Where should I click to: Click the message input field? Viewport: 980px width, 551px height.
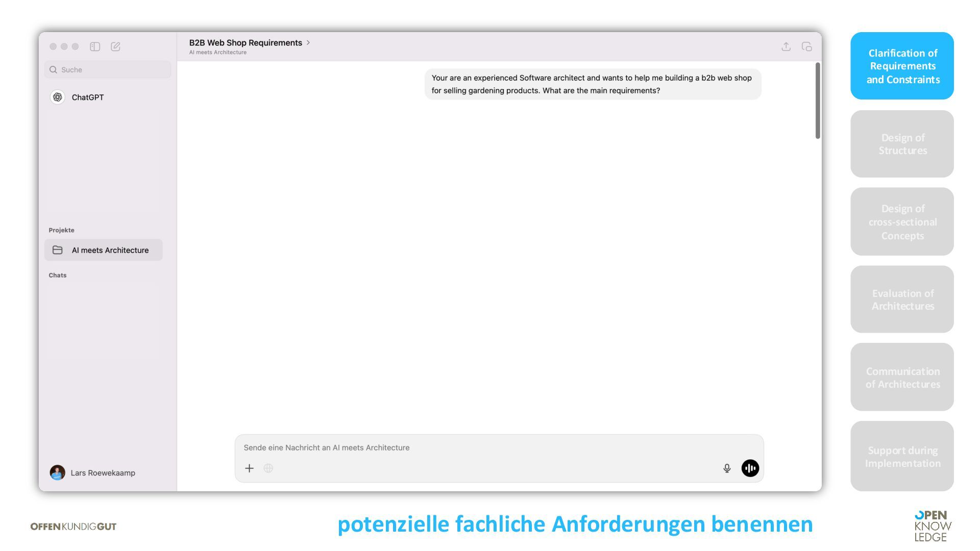pos(480,447)
